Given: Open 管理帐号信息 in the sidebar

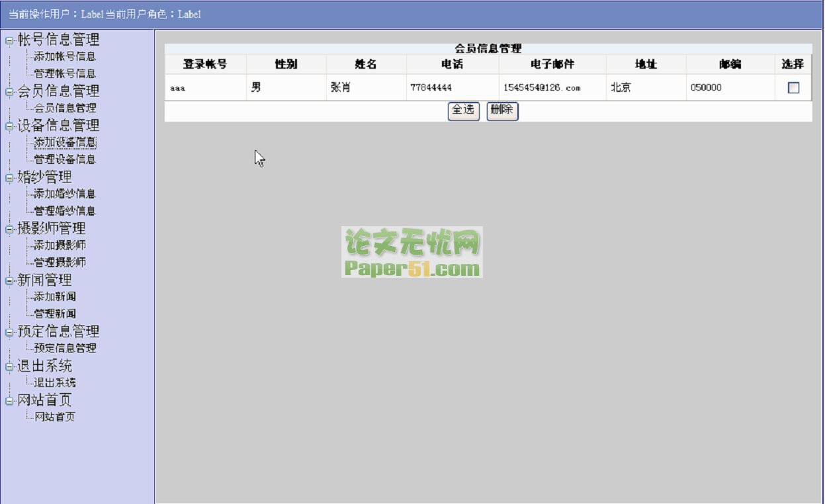Looking at the screenshot, I should pos(65,73).
